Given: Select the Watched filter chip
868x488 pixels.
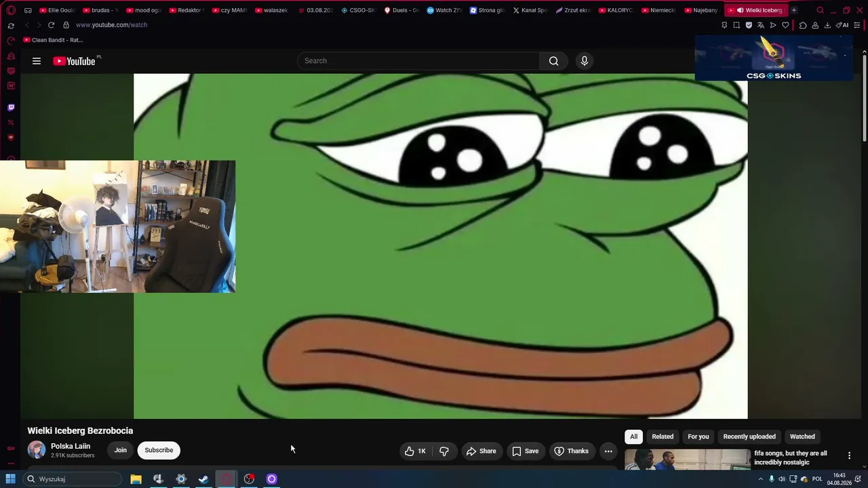Looking at the screenshot, I should click(x=802, y=436).
